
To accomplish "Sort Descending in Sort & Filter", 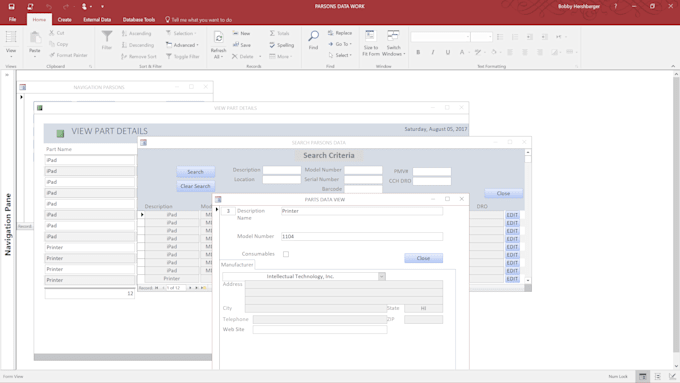I will [x=137, y=45].
